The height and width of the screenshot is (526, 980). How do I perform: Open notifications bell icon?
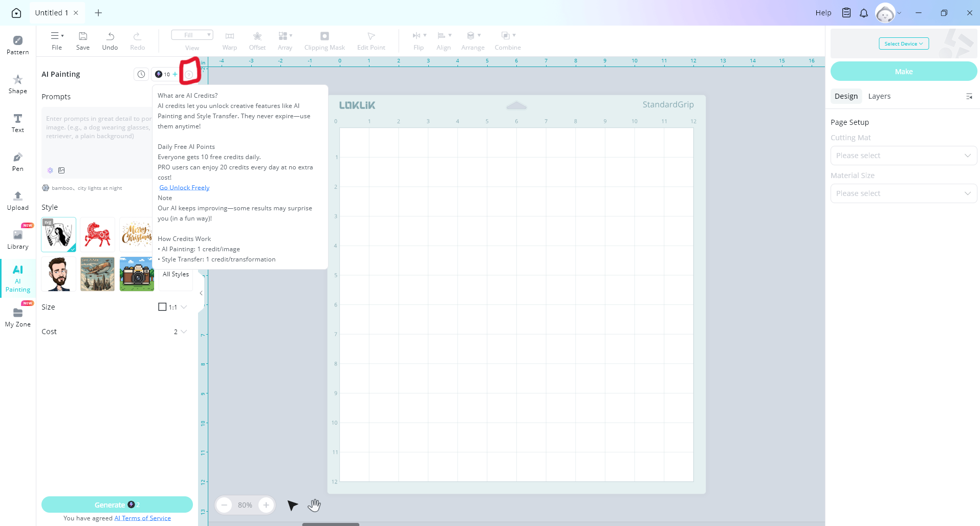coord(864,13)
